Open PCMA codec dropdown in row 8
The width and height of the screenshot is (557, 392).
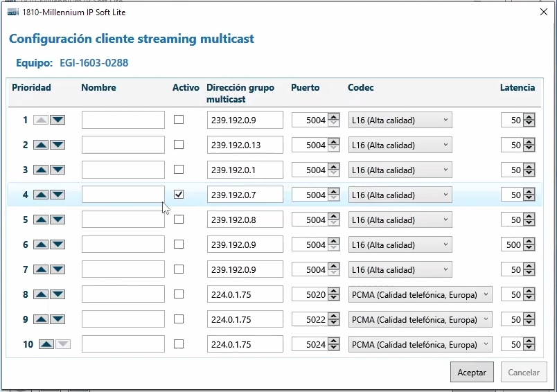[x=420, y=294]
